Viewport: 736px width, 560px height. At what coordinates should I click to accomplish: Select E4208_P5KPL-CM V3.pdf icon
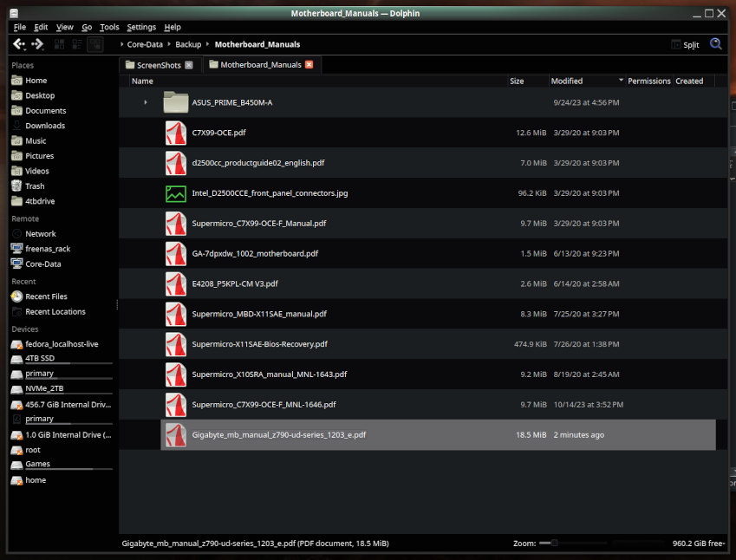pyautogui.click(x=176, y=284)
